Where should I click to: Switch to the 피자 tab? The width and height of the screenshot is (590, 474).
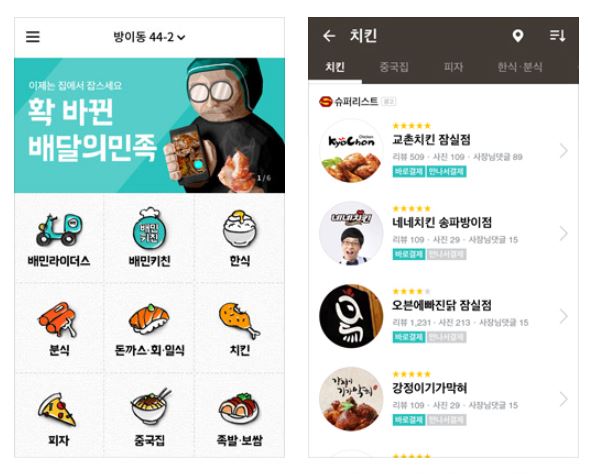click(453, 67)
